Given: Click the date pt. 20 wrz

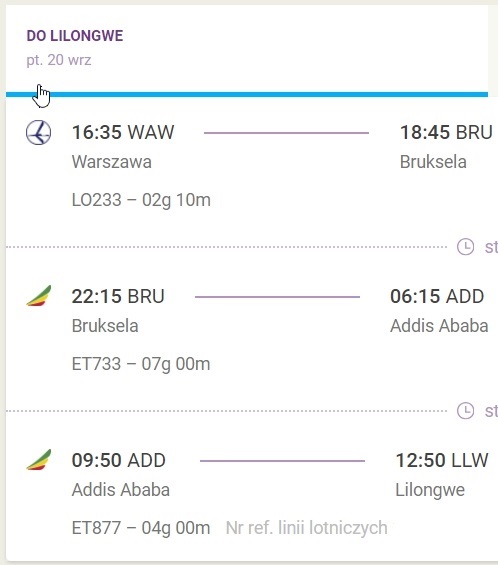Looking at the screenshot, I should (x=59, y=60).
